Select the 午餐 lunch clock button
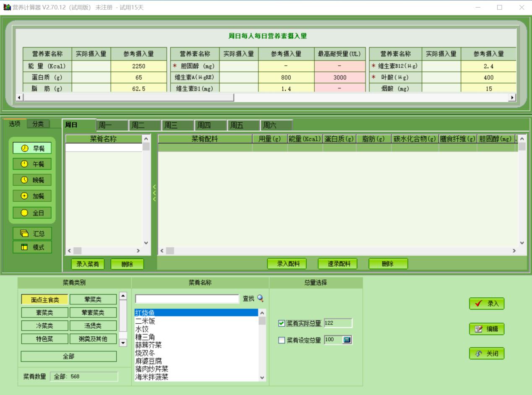This screenshot has height=395, width=532. pos(32,164)
